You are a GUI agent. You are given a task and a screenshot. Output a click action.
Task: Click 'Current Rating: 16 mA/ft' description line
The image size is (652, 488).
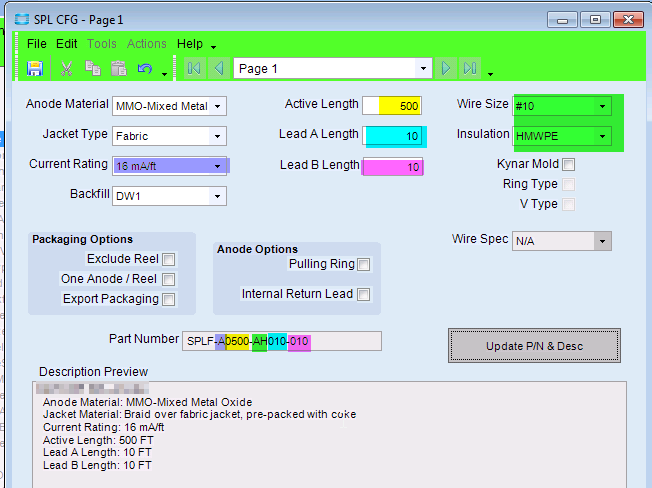point(104,427)
